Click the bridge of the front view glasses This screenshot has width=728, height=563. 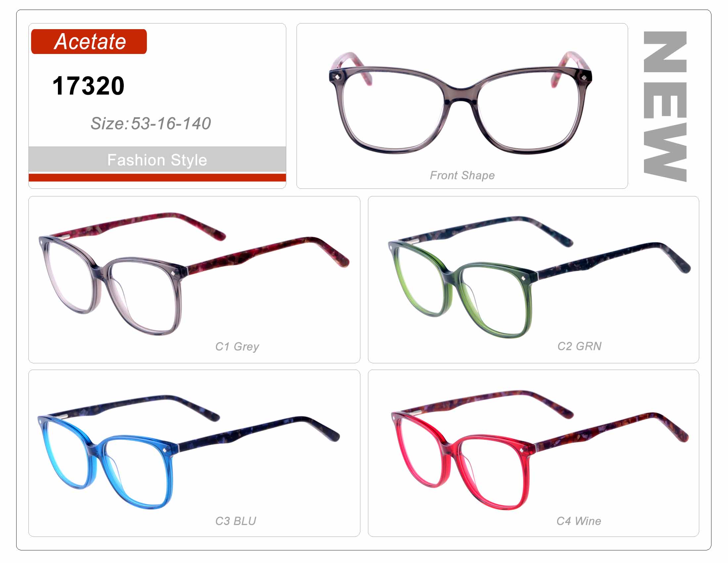point(461,94)
